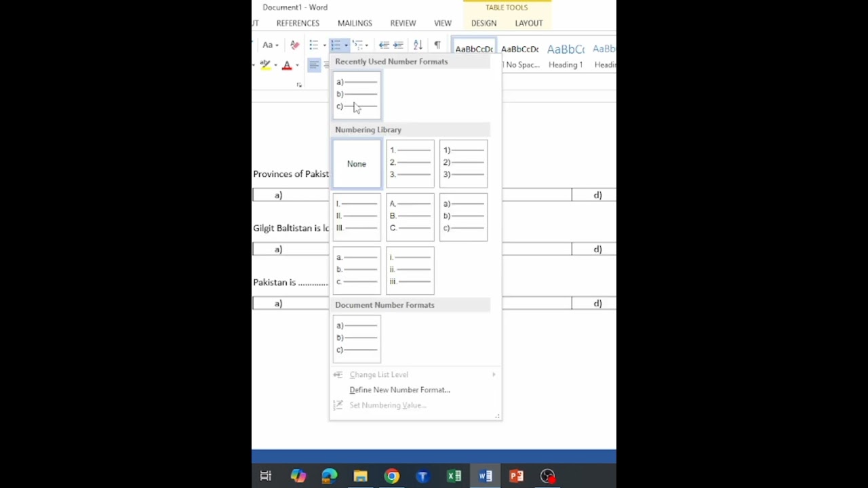Select the Document Number Formats a) b) c)
This screenshot has width=868, height=488.
point(357,339)
